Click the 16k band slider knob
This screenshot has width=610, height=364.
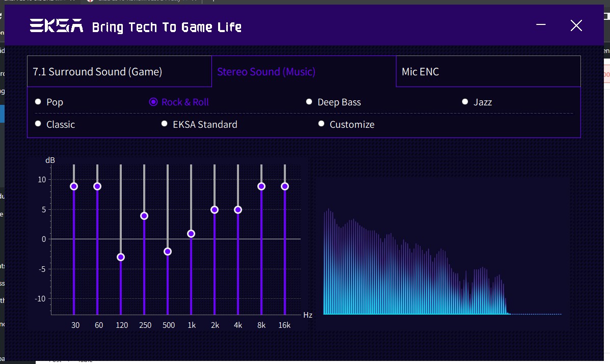[285, 186]
